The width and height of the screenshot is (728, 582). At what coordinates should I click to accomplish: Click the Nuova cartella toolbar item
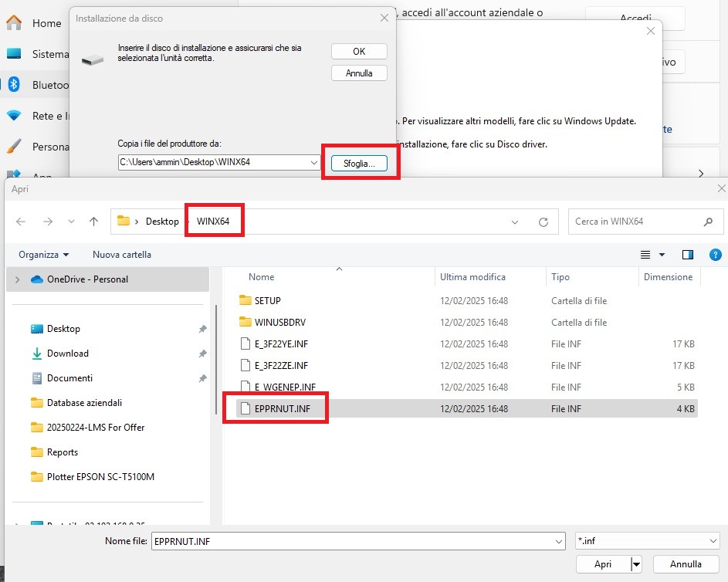pyautogui.click(x=122, y=254)
